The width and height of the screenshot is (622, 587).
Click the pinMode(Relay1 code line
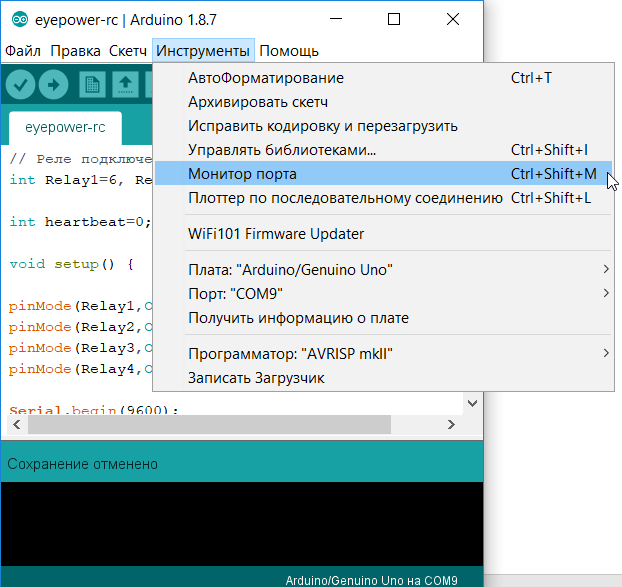click(81, 306)
